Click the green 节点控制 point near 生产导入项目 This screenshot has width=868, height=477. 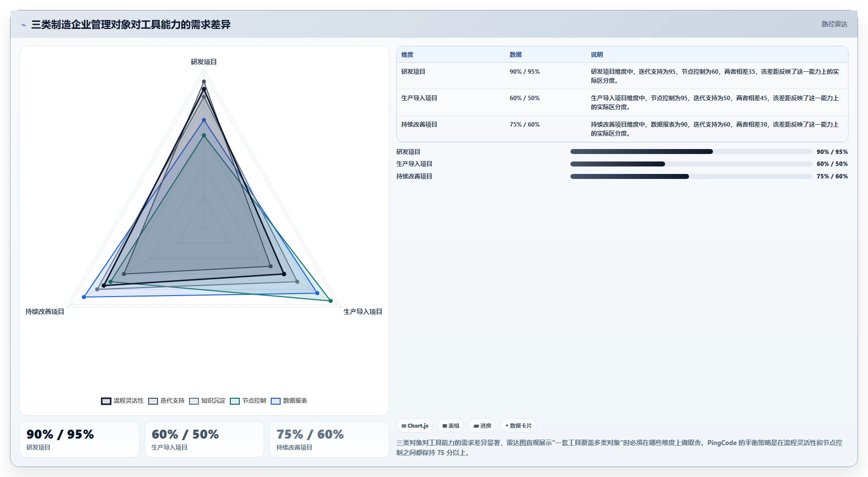click(331, 301)
